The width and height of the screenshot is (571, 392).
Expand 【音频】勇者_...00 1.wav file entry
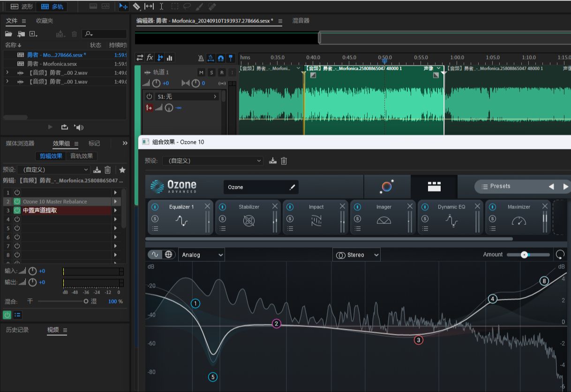pos(7,81)
